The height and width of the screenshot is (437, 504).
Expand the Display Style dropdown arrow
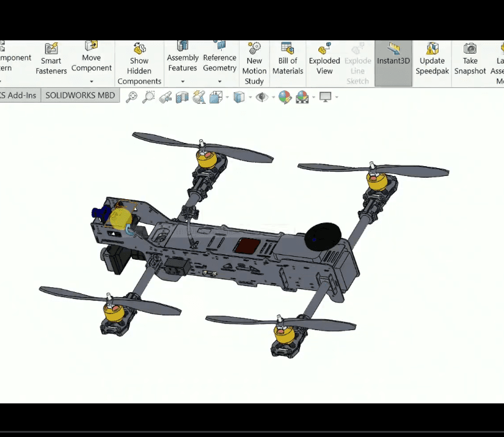pyautogui.click(x=250, y=97)
